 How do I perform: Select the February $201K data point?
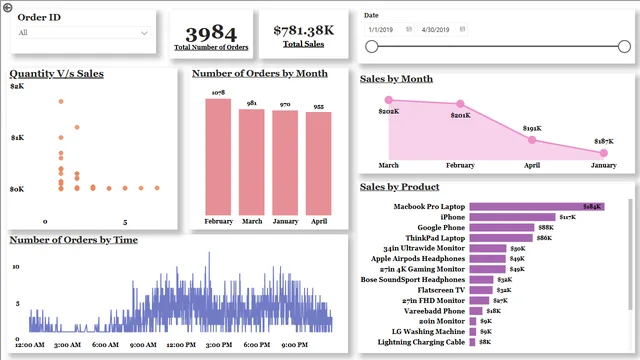click(460, 104)
